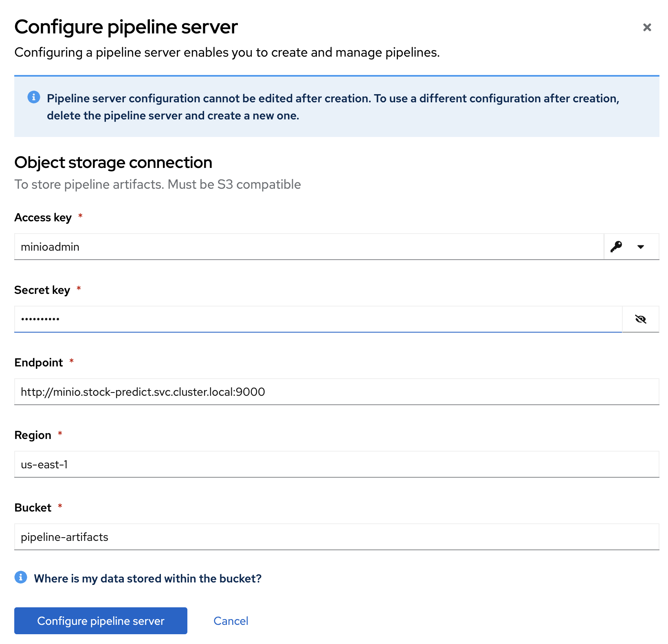Click the Configure pipeline server title
Image resolution: width=668 pixels, height=644 pixels.
[126, 27]
